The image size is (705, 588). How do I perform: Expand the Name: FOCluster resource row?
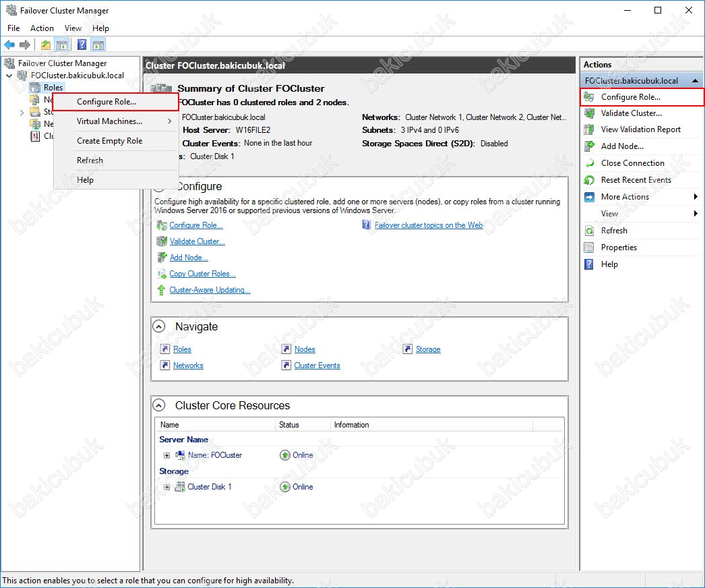[x=166, y=455]
